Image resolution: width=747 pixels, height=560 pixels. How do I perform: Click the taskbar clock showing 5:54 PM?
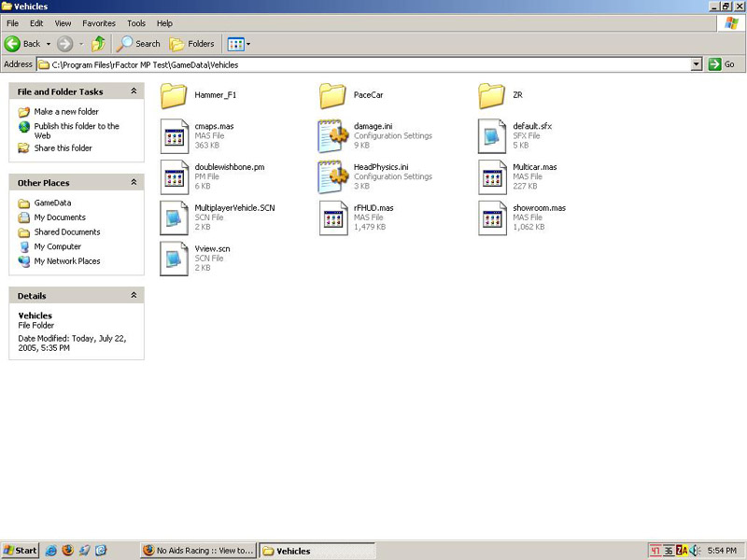(x=722, y=551)
